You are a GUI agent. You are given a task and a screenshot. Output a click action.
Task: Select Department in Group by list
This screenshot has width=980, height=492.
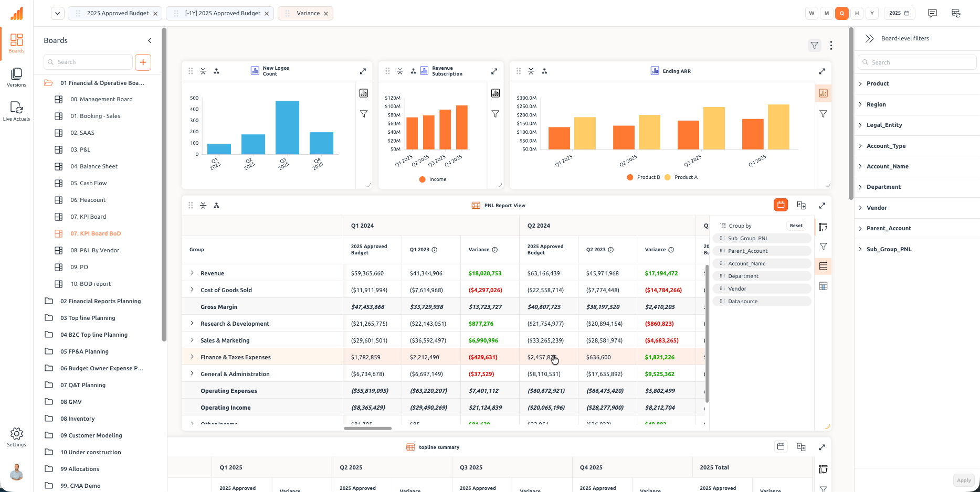[762, 276]
